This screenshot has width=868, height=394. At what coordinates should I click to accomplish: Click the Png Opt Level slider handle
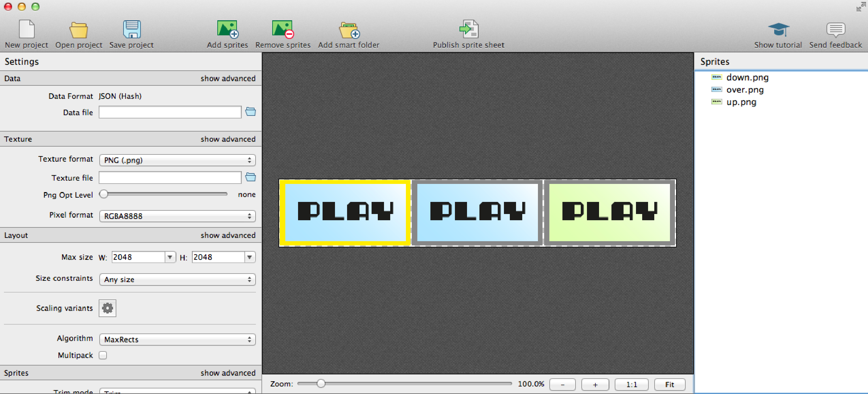(x=104, y=194)
